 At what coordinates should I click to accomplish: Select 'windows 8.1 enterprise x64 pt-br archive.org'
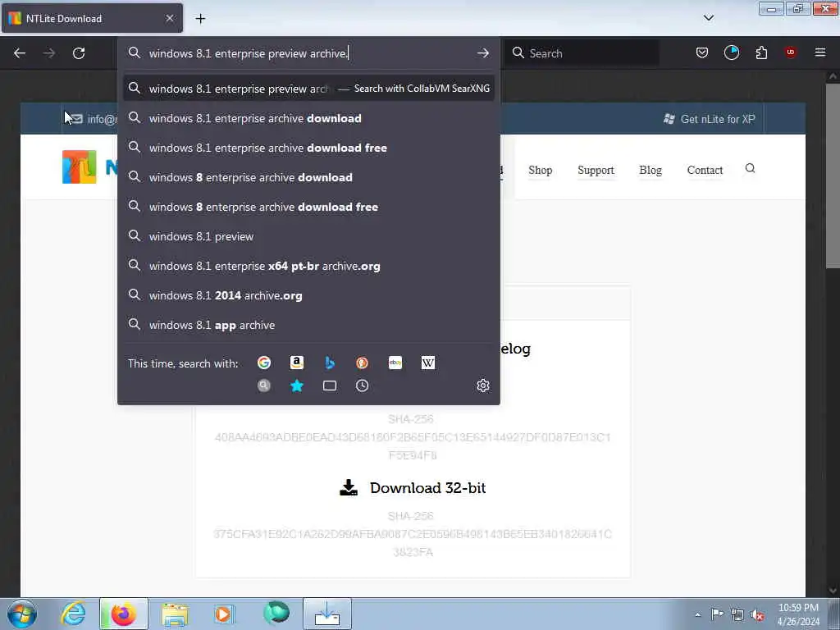pos(309,266)
